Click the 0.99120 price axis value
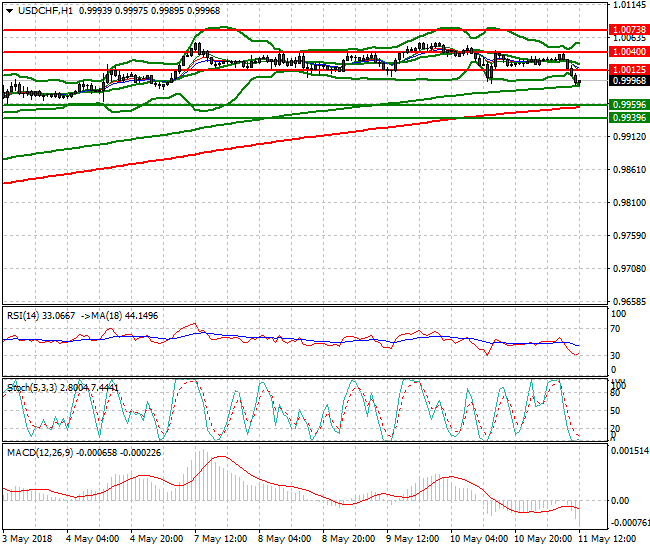The image size is (650, 550). pos(629,137)
